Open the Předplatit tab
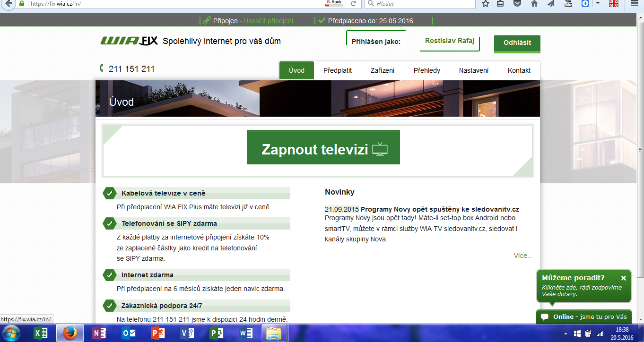The width and height of the screenshot is (644, 342). pos(338,70)
